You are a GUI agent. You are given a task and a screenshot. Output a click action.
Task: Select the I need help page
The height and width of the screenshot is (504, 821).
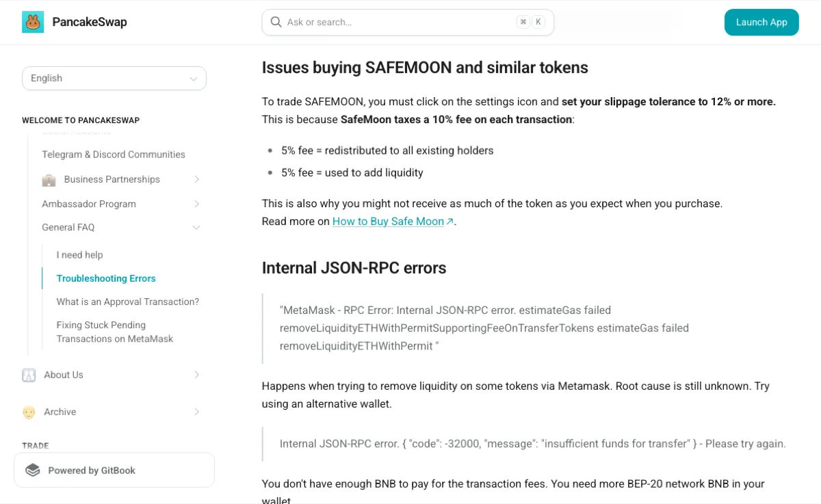(x=80, y=255)
